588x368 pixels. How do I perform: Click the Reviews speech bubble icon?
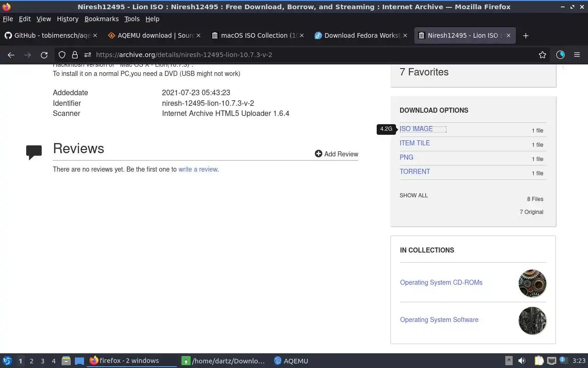34,152
